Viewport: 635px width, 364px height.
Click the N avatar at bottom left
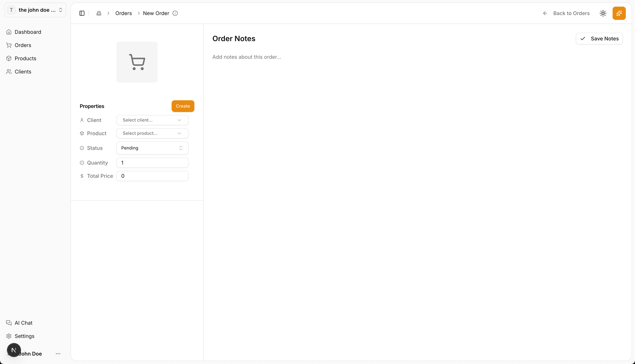[x=14, y=350]
